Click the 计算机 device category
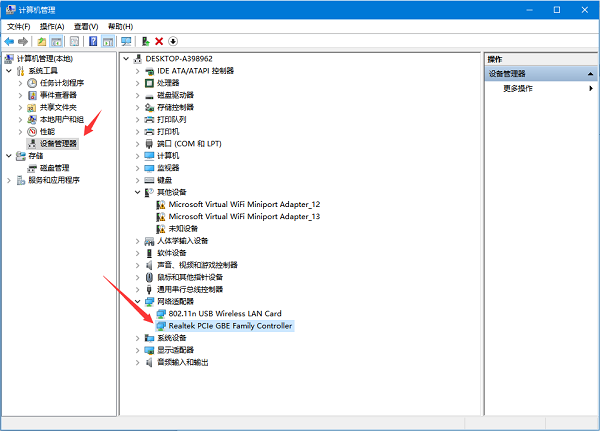The width and height of the screenshot is (600, 431). click(x=168, y=156)
